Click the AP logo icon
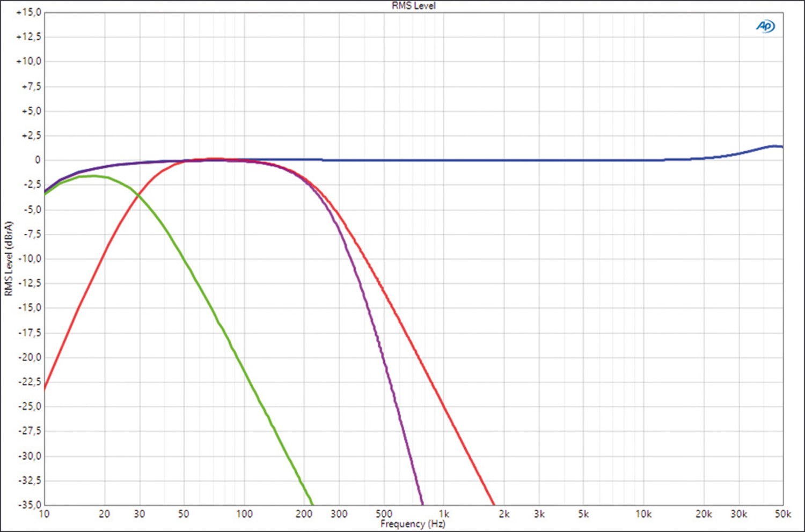The height and width of the screenshot is (532, 805). [765, 26]
